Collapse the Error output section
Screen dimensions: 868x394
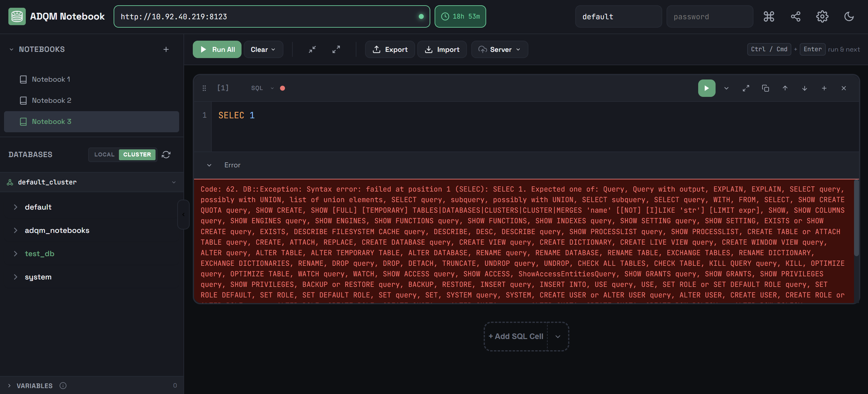209,165
